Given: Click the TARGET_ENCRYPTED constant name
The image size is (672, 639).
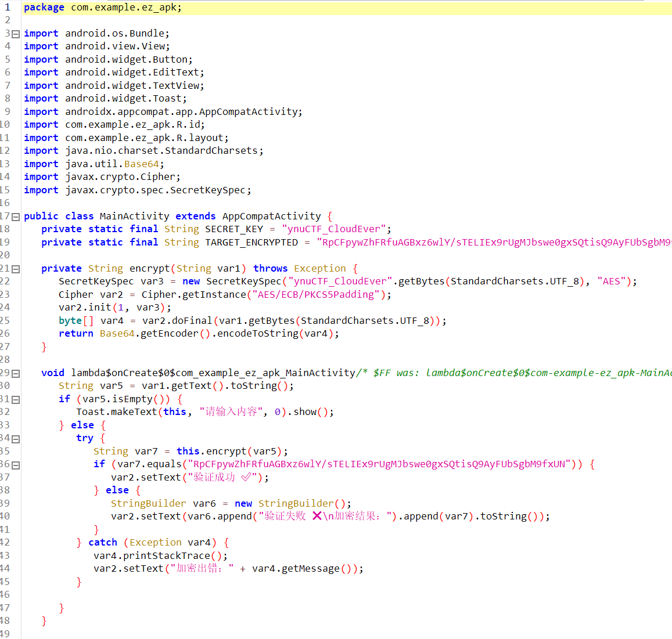Looking at the screenshot, I should point(251,243).
